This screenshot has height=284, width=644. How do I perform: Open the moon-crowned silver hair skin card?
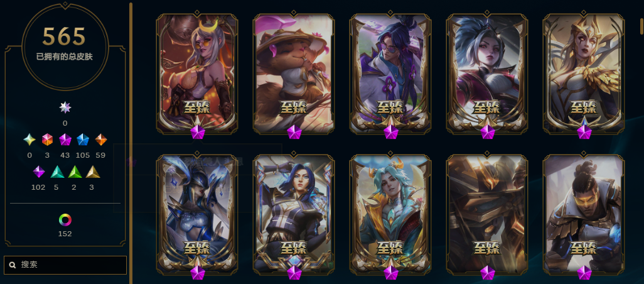[196, 74]
